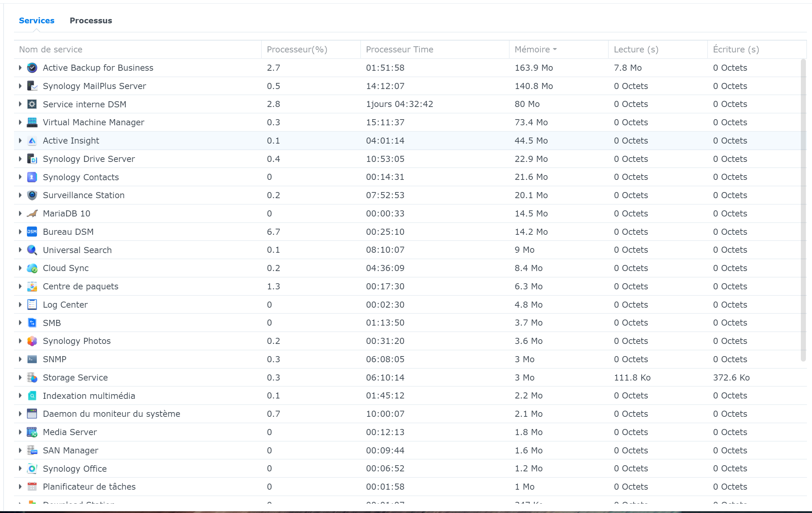
Task: Select the Universal Search service name
Action: [x=77, y=250]
